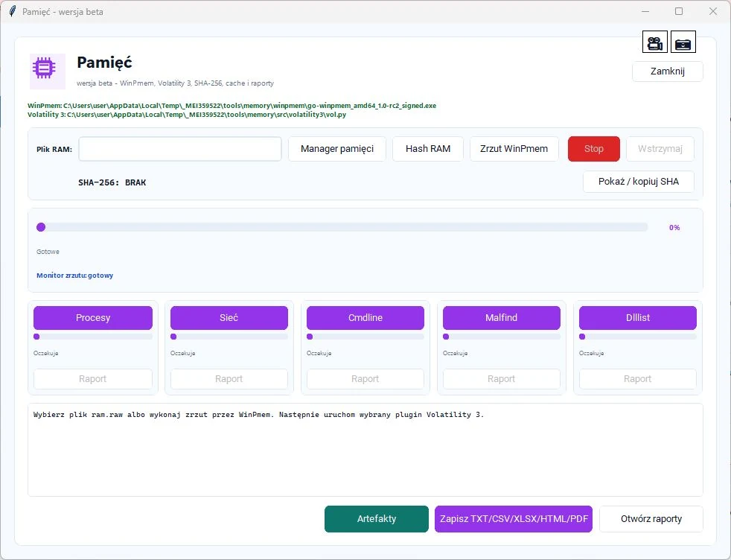Open the Artefakty view
731x560 pixels.
pyautogui.click(x=376, y=518)
